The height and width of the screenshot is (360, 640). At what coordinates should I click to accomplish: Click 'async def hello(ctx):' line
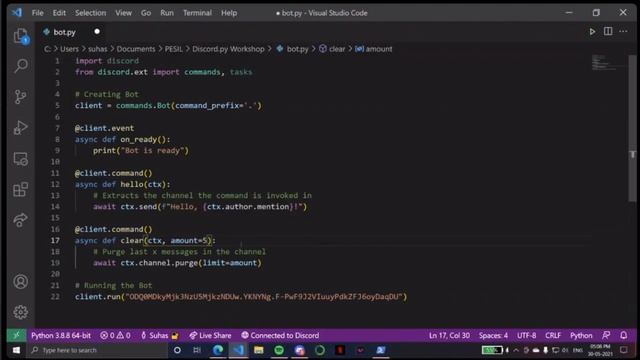pos(122,184)
